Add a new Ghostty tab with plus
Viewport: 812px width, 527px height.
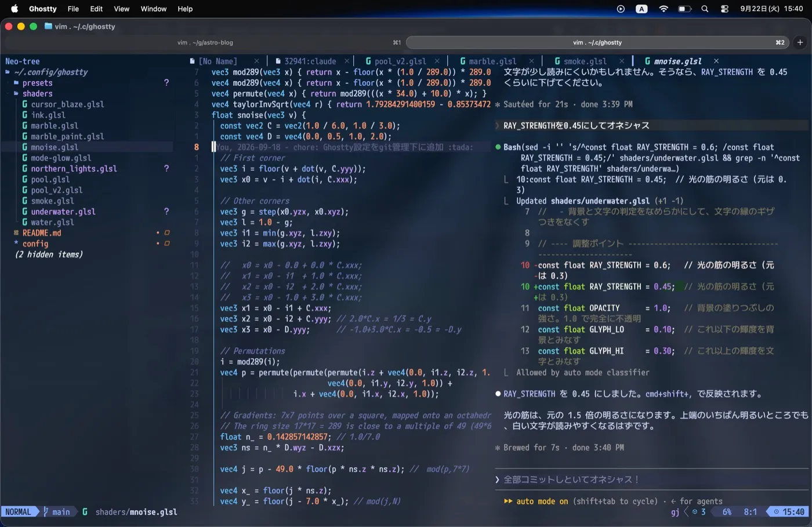click(800, 42)
